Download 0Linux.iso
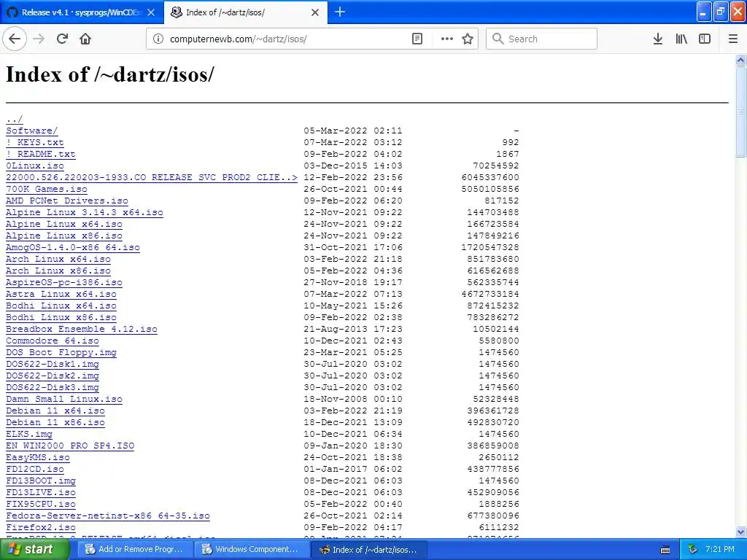This screenshot has height=560, width=747. point(35,166)
